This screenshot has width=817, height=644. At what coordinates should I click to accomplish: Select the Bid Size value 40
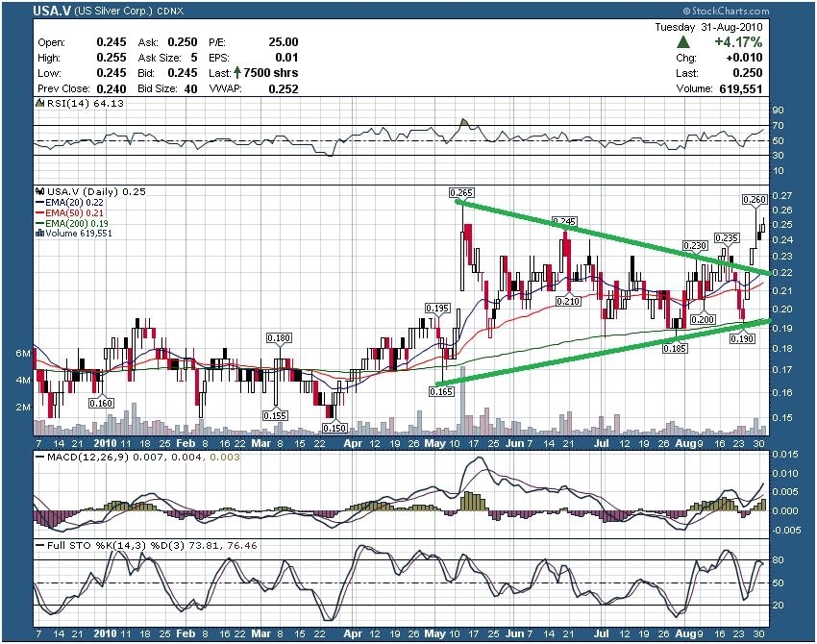point(190,88)
